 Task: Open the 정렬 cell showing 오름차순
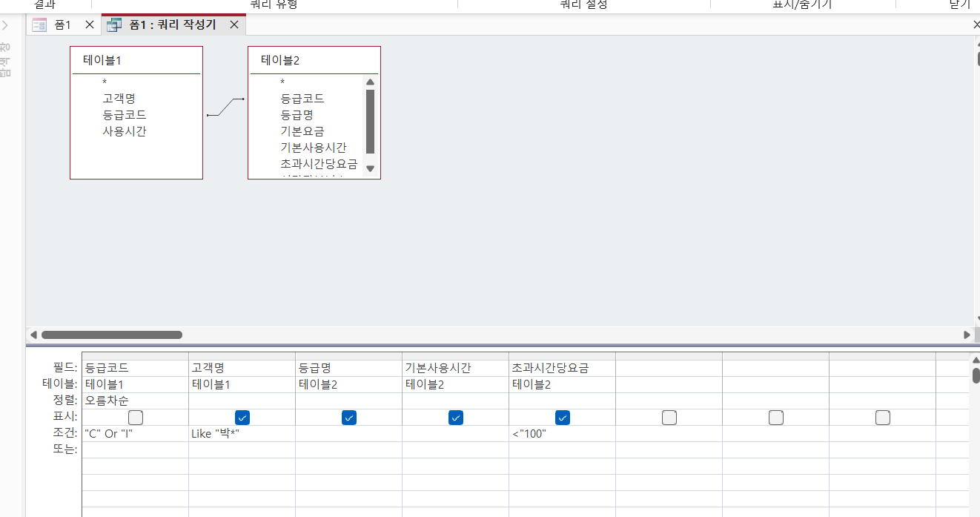point(136,401)
